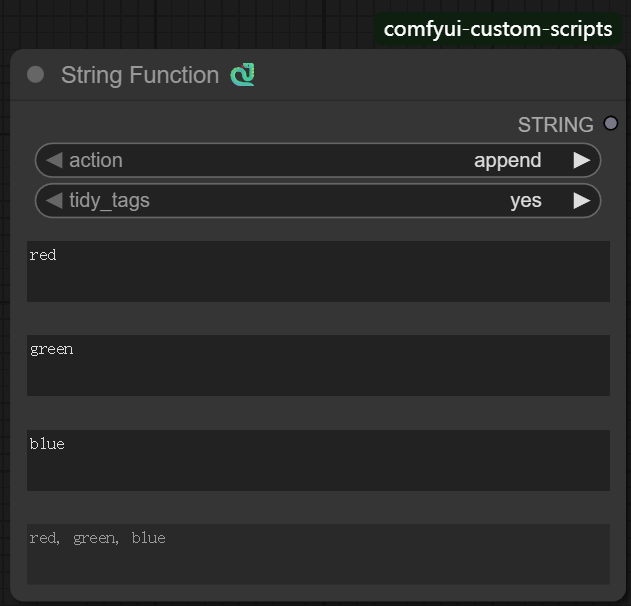The image size is (631, 606).
Task: Click the left arrow on tidy_tags widget
Action: [x=54, y=200]
